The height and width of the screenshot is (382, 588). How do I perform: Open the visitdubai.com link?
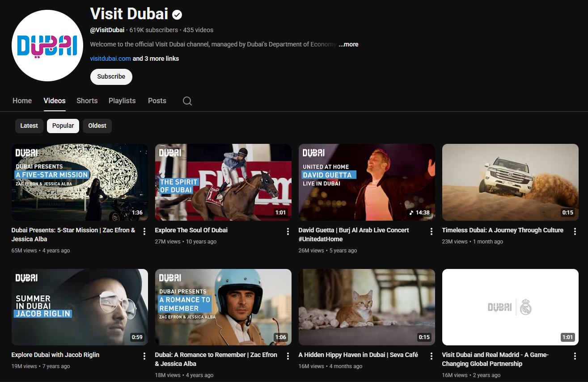point(110,59)
